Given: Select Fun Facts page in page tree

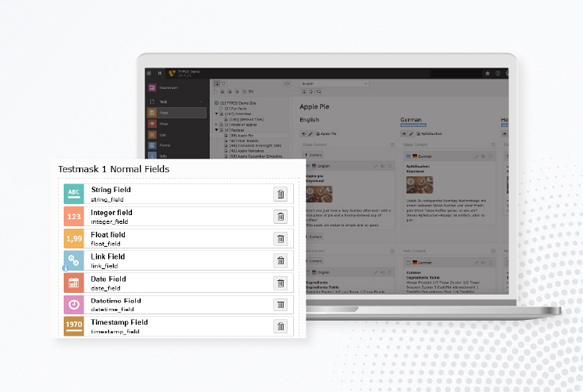Looking at the screenshot, I should click(236, 109).
